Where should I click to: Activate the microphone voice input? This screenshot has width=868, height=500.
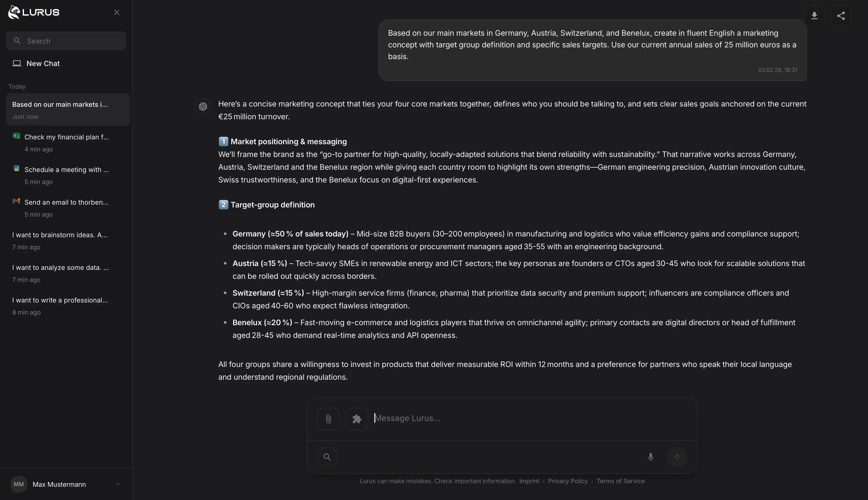650,457
